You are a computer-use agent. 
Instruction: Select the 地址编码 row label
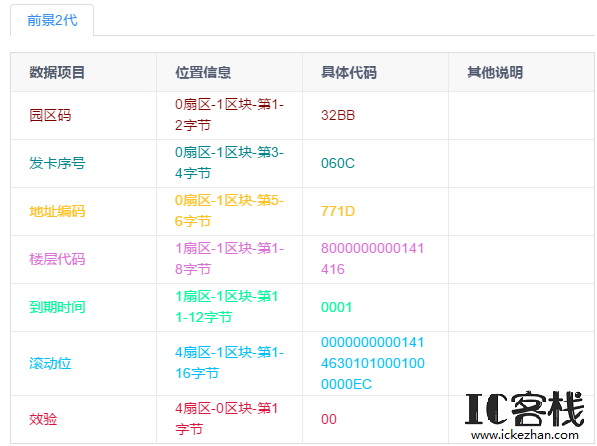tap(57, 211)
